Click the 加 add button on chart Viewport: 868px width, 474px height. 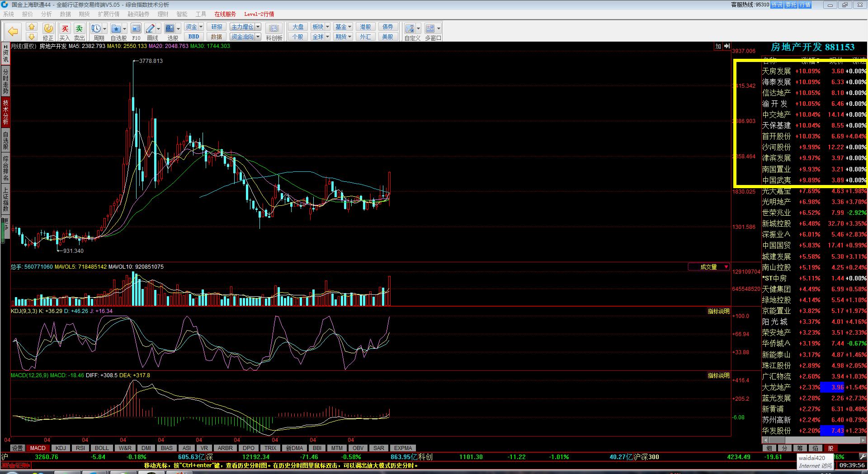coord(718,46)
